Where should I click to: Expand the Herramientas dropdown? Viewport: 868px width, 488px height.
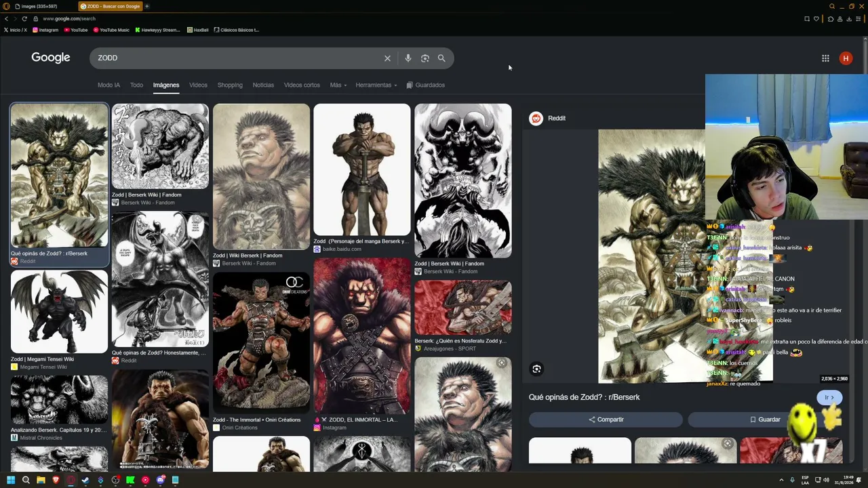click(x=376, y=85)
